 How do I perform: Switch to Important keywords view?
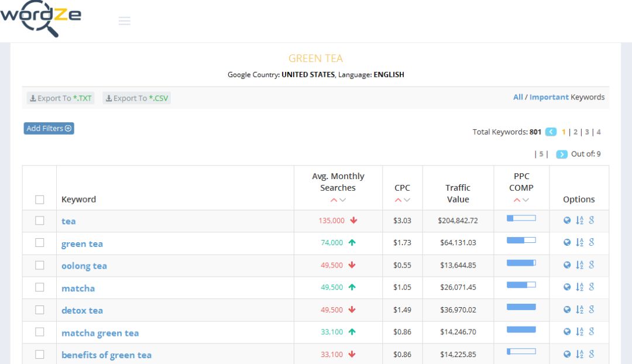click(x=549, y=97)
